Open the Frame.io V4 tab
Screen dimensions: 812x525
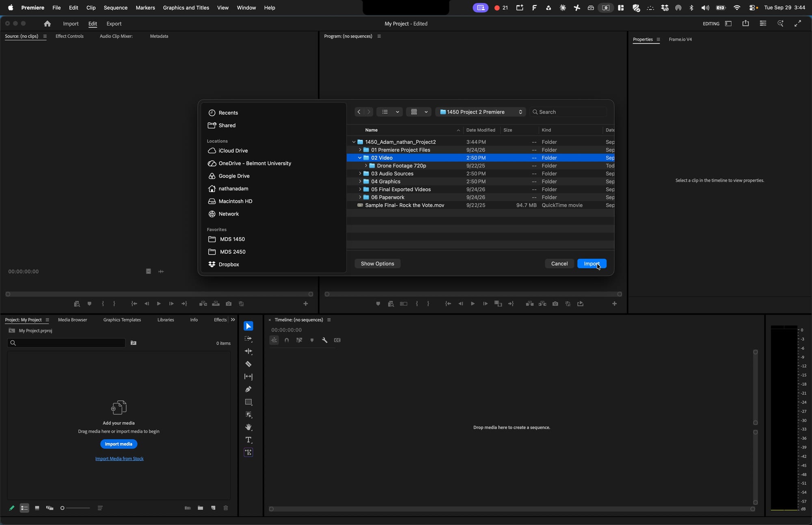tap(680, 39)
